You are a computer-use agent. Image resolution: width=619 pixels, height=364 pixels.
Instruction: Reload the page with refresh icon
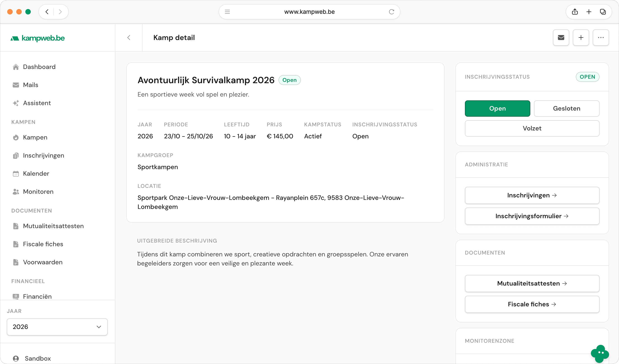(392, 12)
